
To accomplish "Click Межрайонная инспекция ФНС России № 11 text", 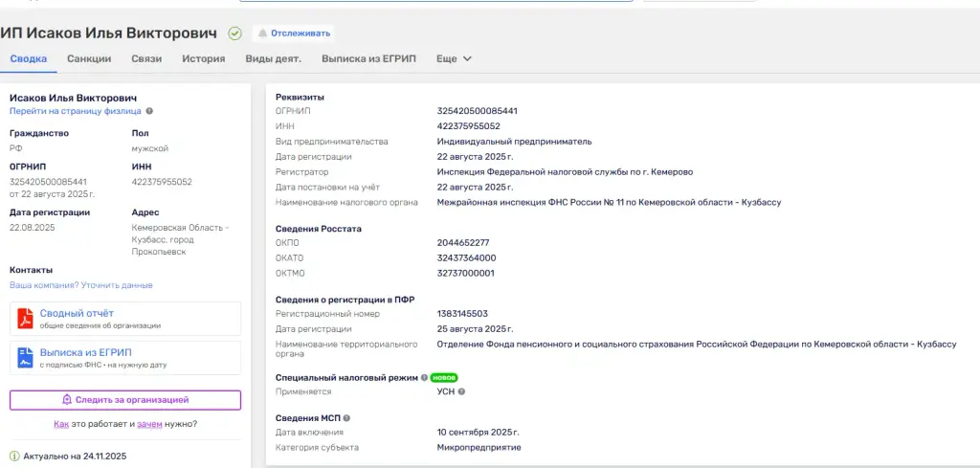I will tap(609, 203).
